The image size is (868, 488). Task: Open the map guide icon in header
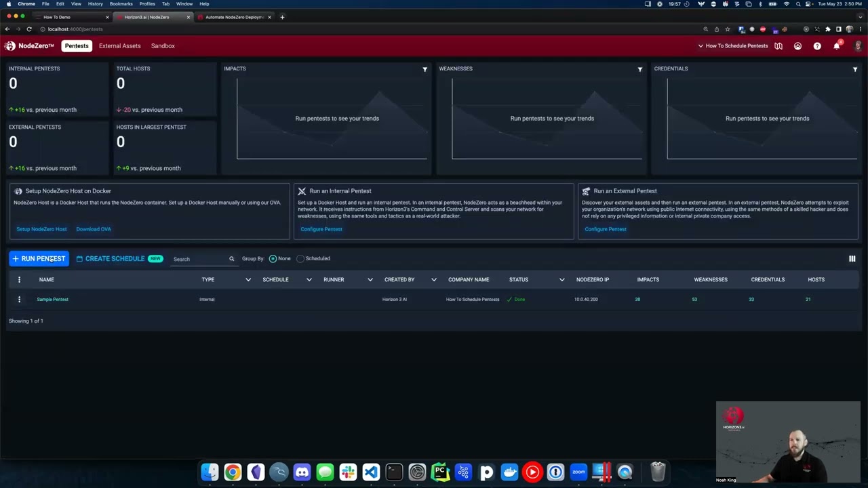tap(778, 46)
